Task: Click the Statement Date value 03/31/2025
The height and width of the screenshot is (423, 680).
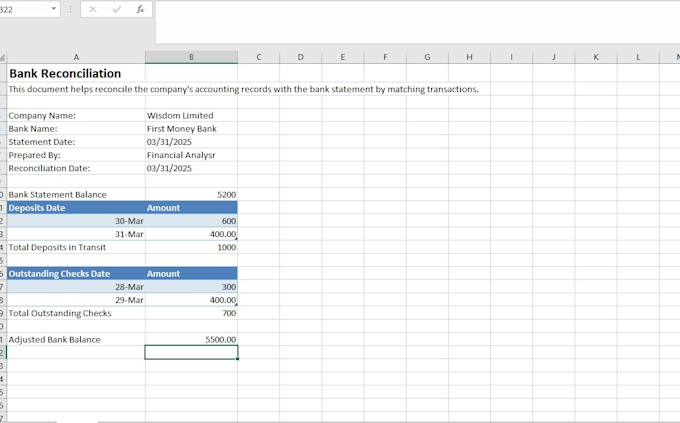Action: (x=191, y=142)
